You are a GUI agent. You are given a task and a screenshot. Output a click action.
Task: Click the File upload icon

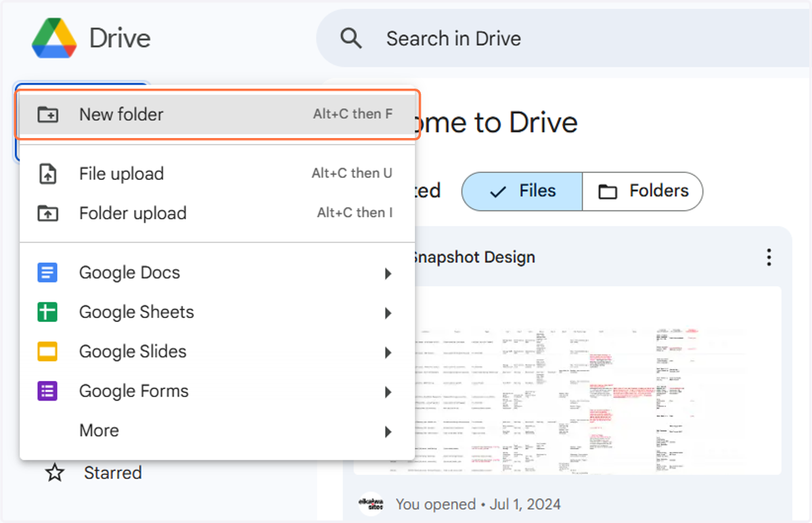coord(47,174)
